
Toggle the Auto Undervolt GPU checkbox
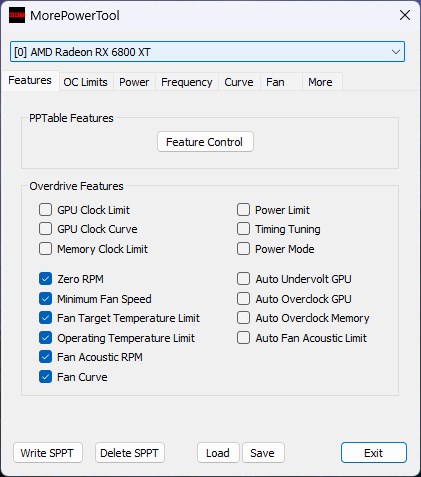tap(243, 279)
